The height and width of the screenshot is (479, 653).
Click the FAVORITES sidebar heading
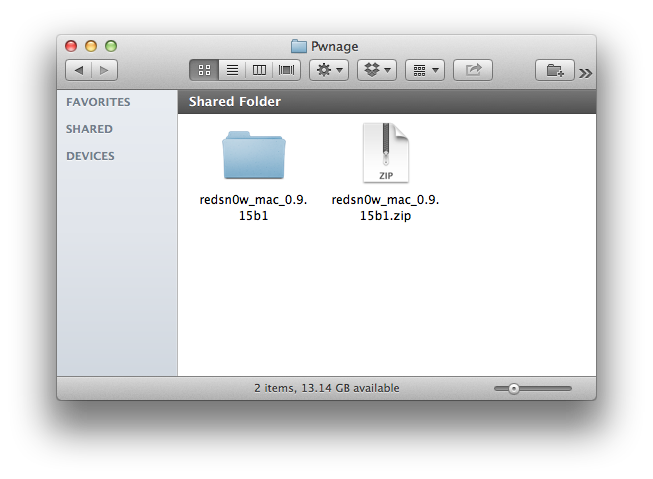pos(98,102)
